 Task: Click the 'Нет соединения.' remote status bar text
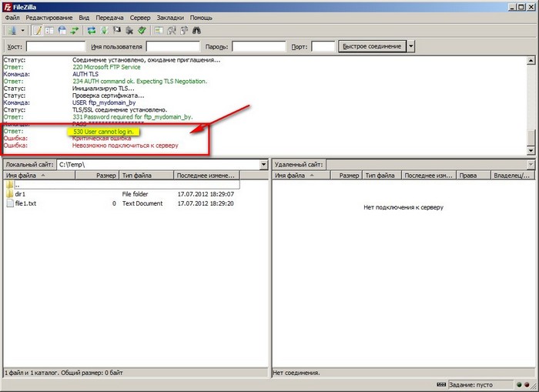click(296, 373)
